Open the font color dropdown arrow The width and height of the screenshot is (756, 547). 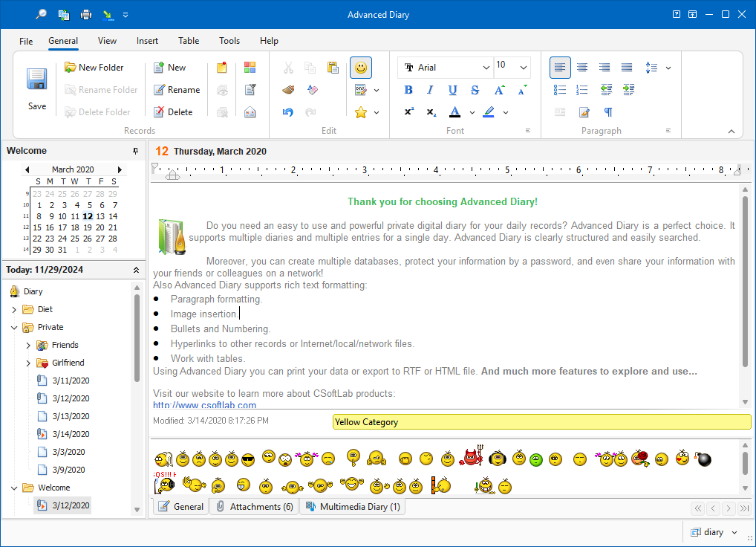pos(472,112)
